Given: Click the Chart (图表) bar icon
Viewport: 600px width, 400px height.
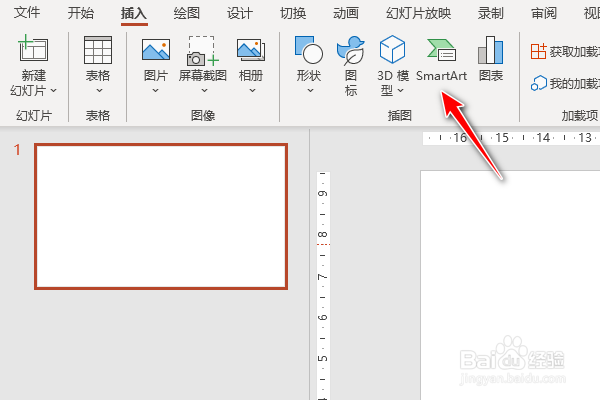Looking at the screenshot, I should [491, 50].
